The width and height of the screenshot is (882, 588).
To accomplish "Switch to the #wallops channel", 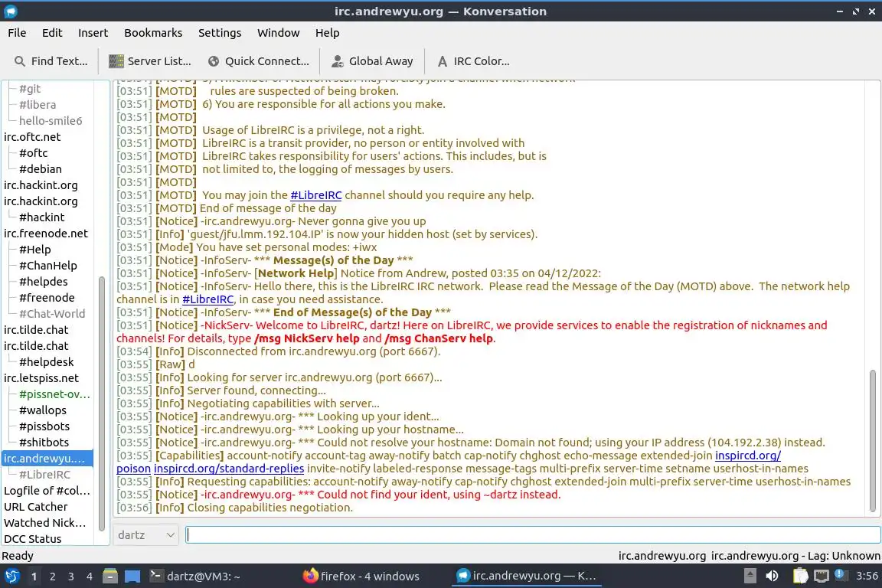I will click(43, 410).
